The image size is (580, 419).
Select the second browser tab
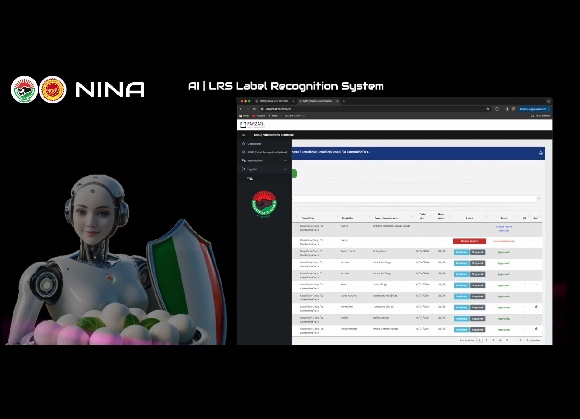[317, 101]
